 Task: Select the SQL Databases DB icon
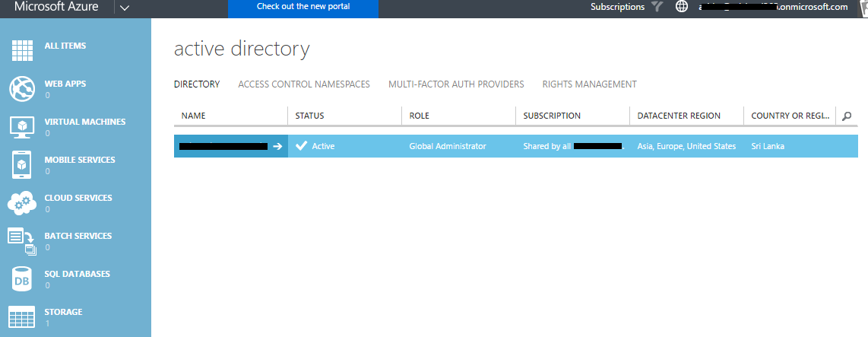point(22,279)
